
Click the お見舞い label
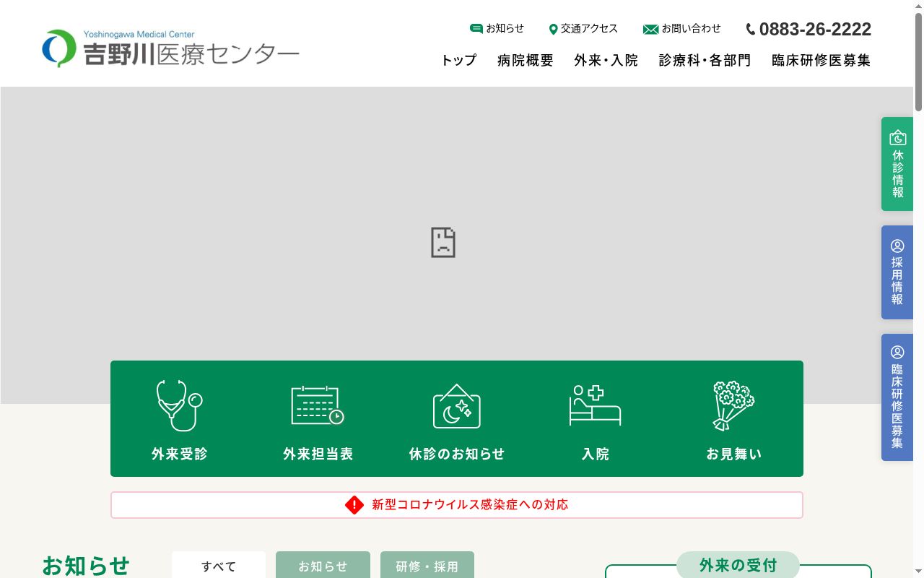pyautogui.click(x=733, y=454)
